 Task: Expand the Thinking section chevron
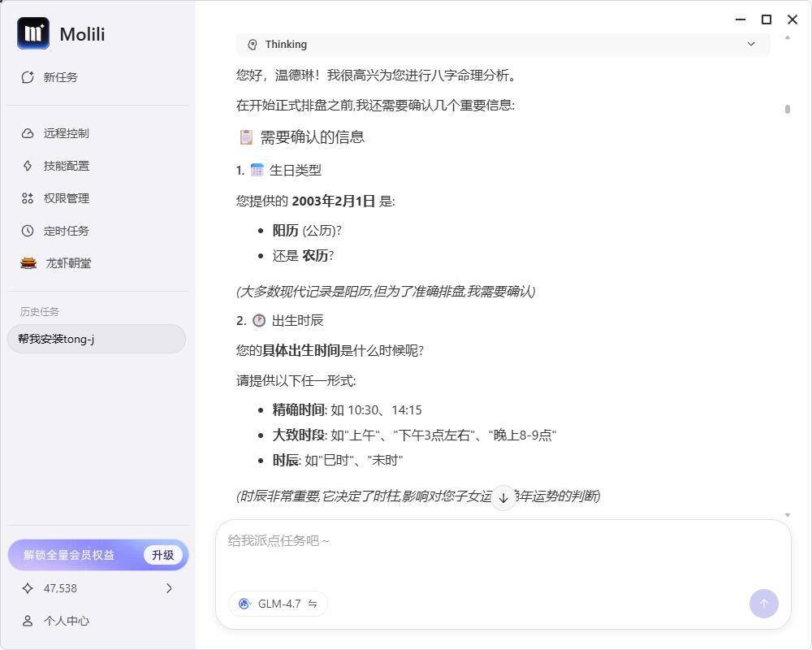coord(751,44)
